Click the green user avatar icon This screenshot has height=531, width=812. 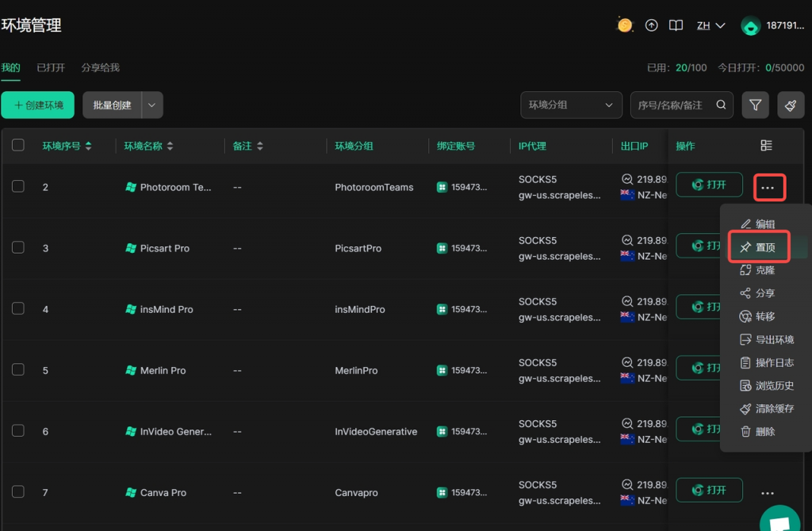point(750,25)
